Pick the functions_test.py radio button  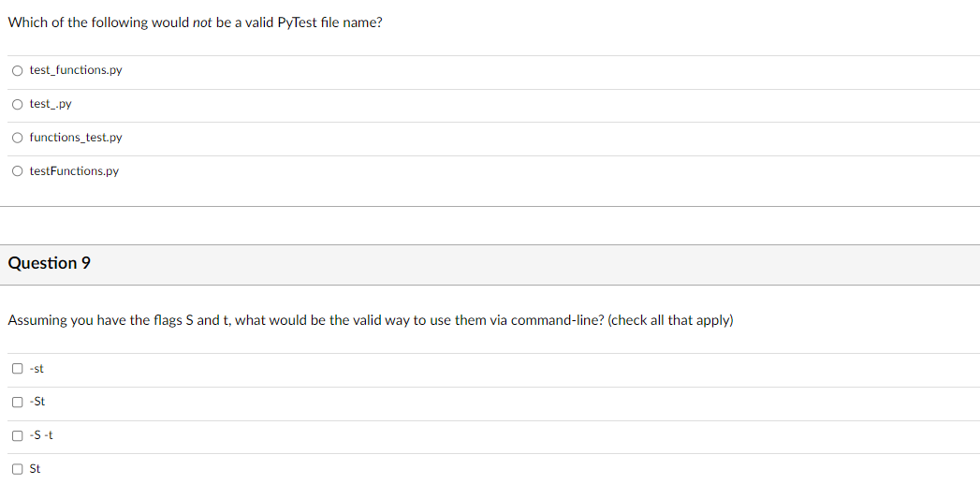pos(18,138)
